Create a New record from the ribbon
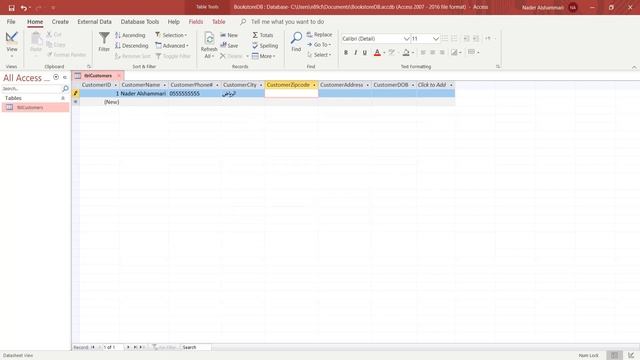 coord(229,35)
